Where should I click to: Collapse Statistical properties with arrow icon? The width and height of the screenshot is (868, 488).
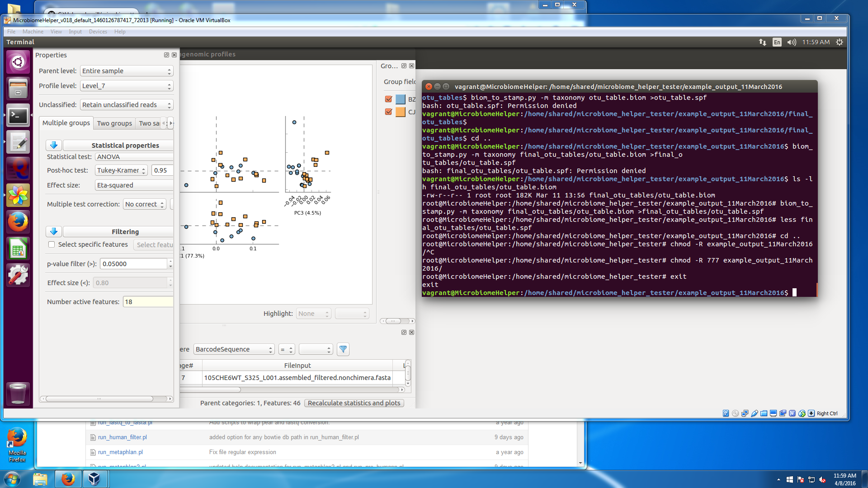coord(54,145)
